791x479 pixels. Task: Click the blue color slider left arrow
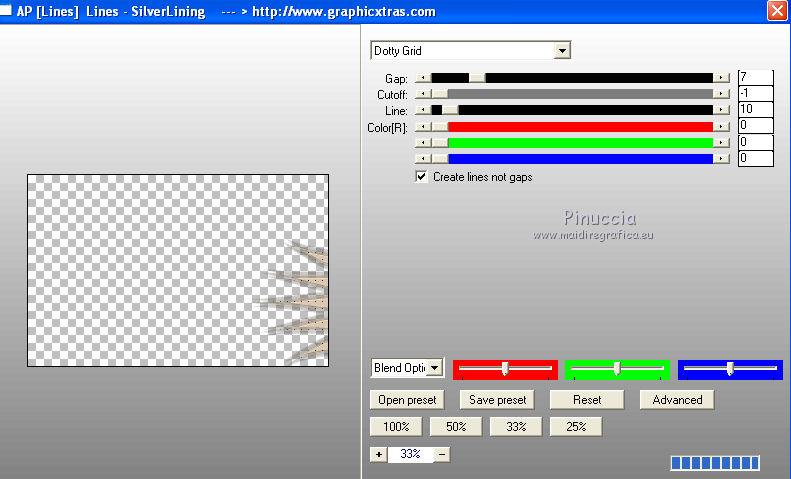[423, 159]
